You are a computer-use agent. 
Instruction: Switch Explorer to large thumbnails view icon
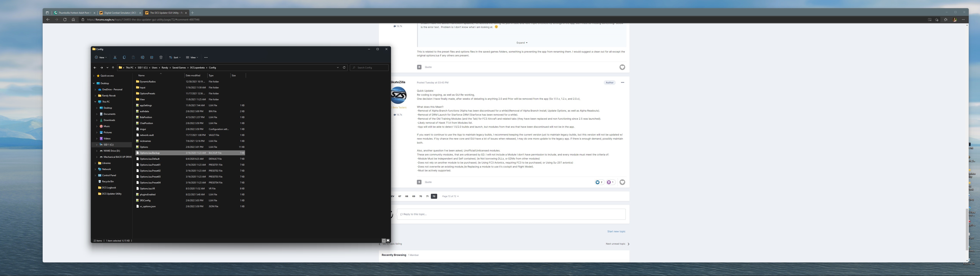pos(388,241)
